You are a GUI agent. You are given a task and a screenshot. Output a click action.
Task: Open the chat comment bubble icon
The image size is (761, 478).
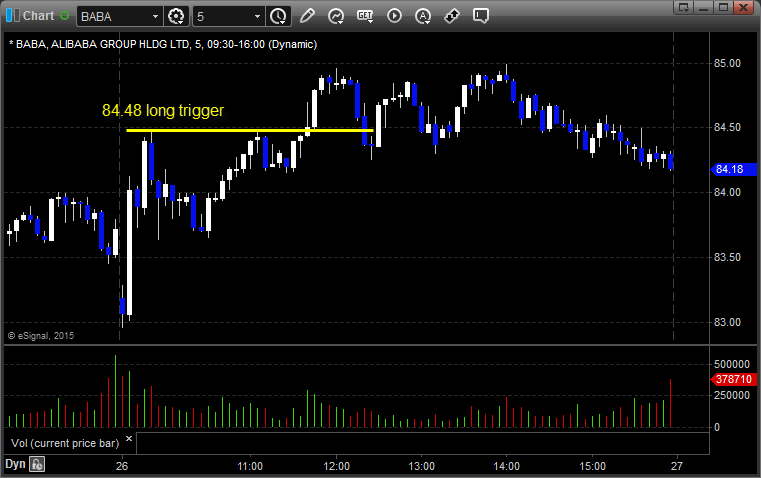coord(480,16)
